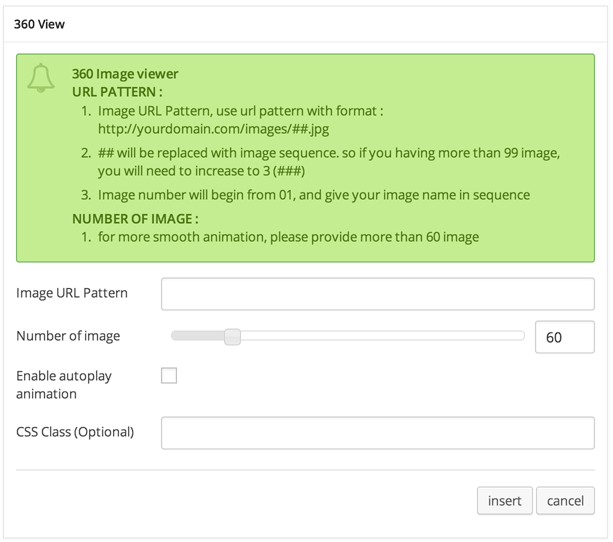Click the 360 View dialog title
Screen dimensions: 613x542
[39, 23]
